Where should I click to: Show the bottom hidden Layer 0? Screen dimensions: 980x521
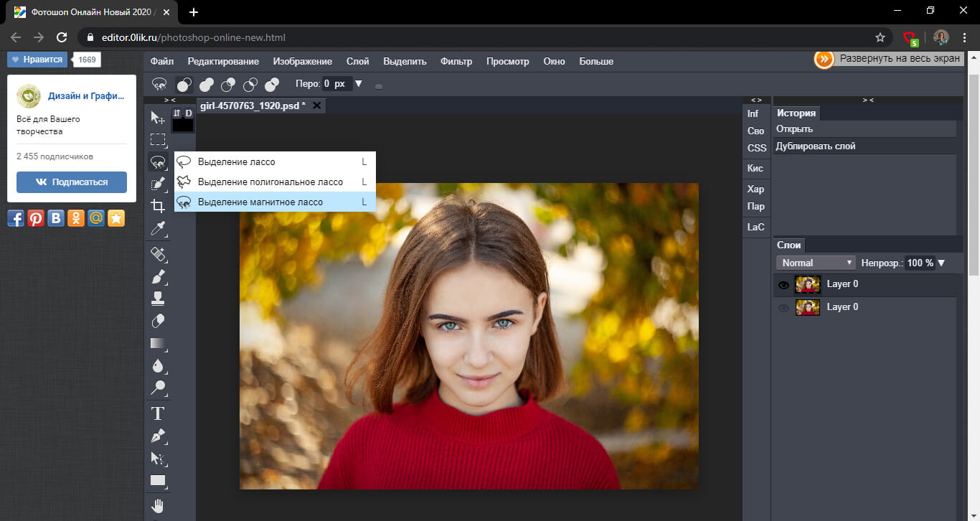click(783, 308)
